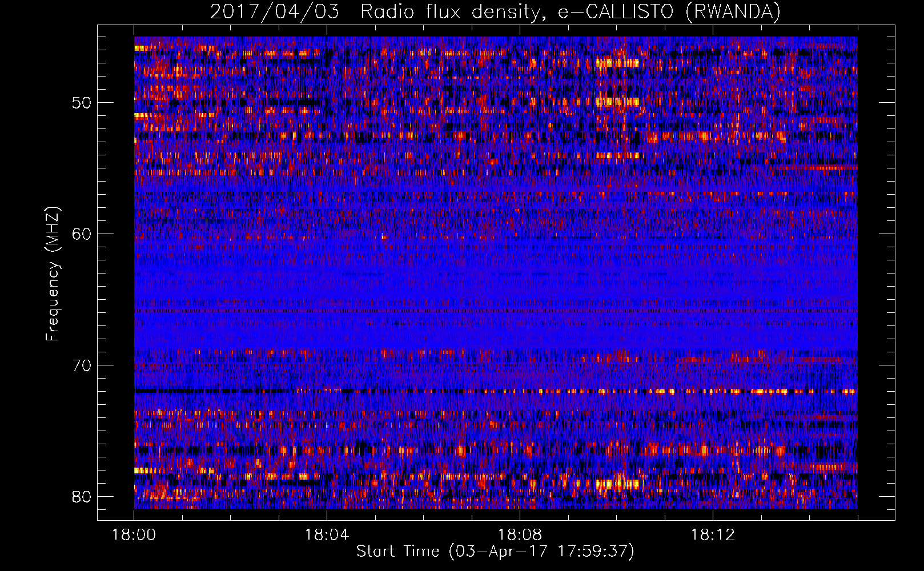Click the 50 frequency tick label
Screen dimensions: 924x571
(82, 103)
